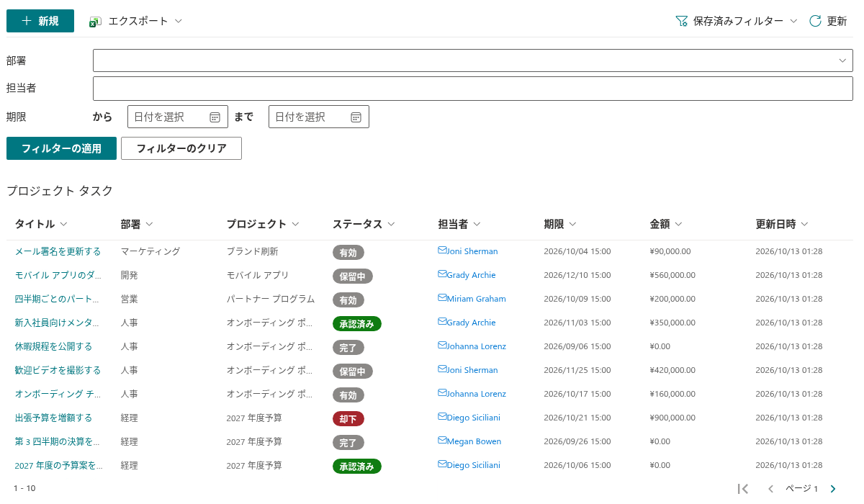Click the ¥560,000.00 amount cell
Viewport: 864px width, 504px height.
(x=672, y=275)
